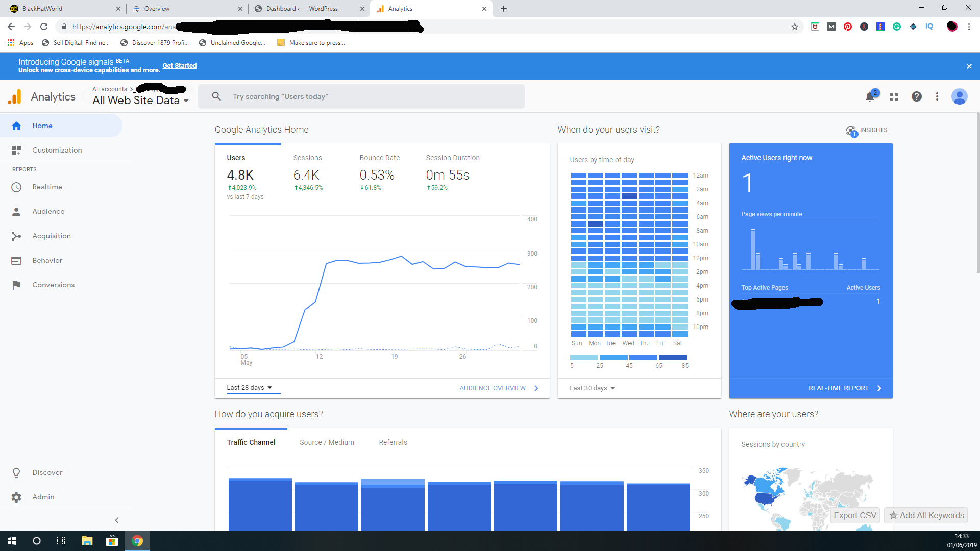Click the darkest heatmap legend swatch

673,358
